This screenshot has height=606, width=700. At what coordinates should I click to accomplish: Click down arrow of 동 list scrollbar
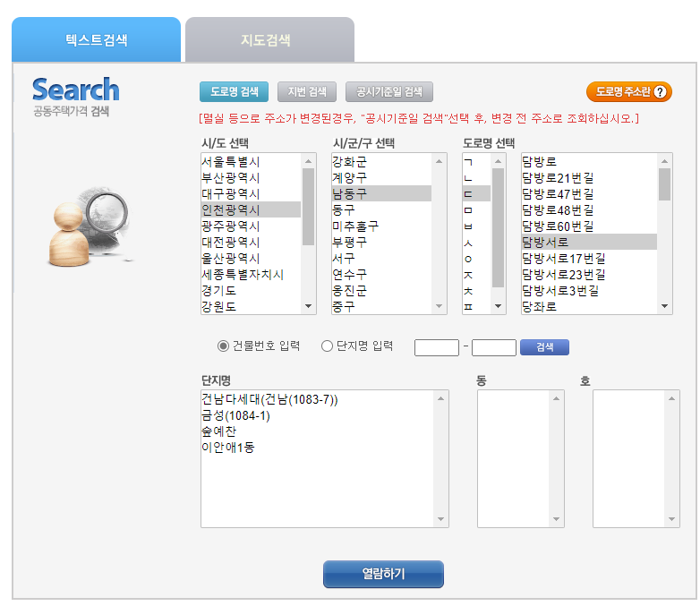(556, 519)
